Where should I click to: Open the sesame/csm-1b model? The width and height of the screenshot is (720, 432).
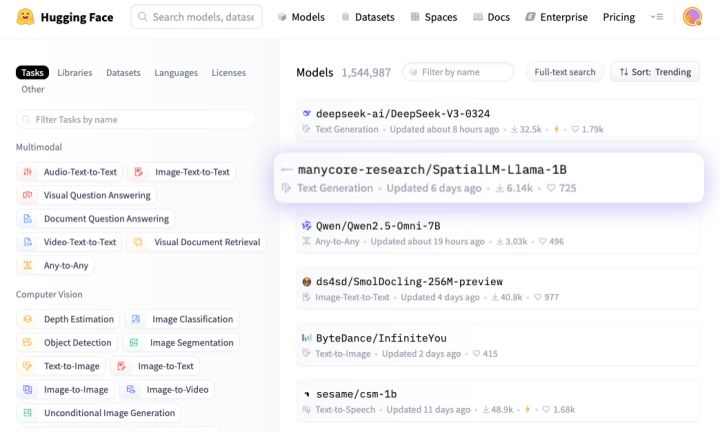coord(498,401)
